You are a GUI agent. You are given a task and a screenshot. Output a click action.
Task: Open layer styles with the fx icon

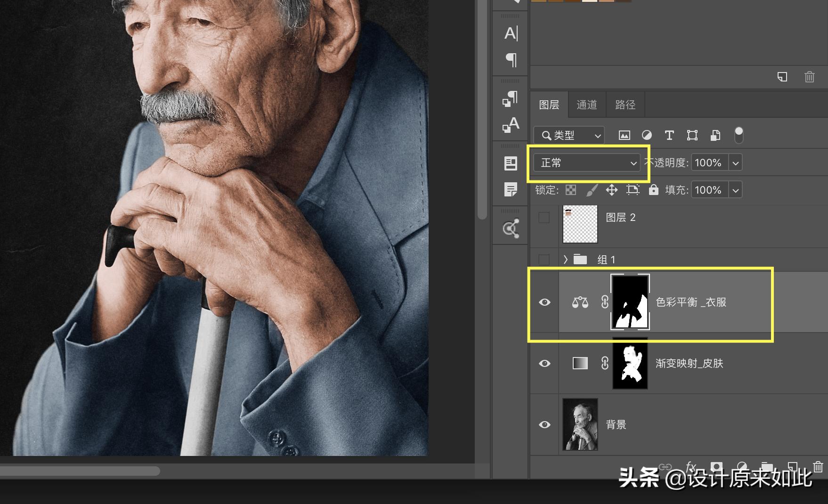tap(690, 467)
